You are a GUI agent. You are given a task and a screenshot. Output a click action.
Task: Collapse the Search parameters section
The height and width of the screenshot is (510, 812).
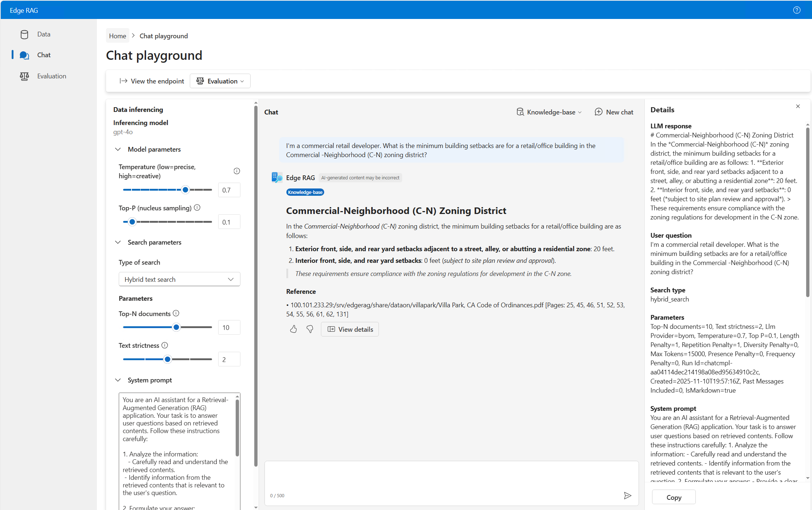(118, 242)
